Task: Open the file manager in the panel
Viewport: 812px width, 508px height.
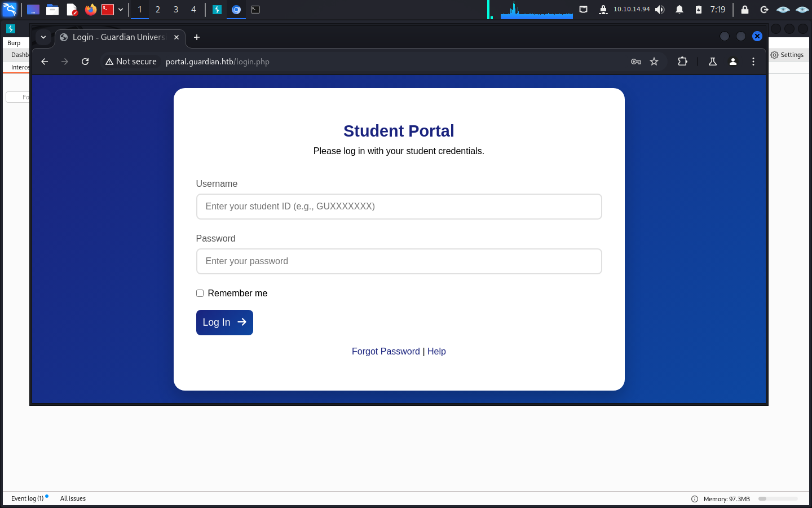Action: tap(52, 10)
